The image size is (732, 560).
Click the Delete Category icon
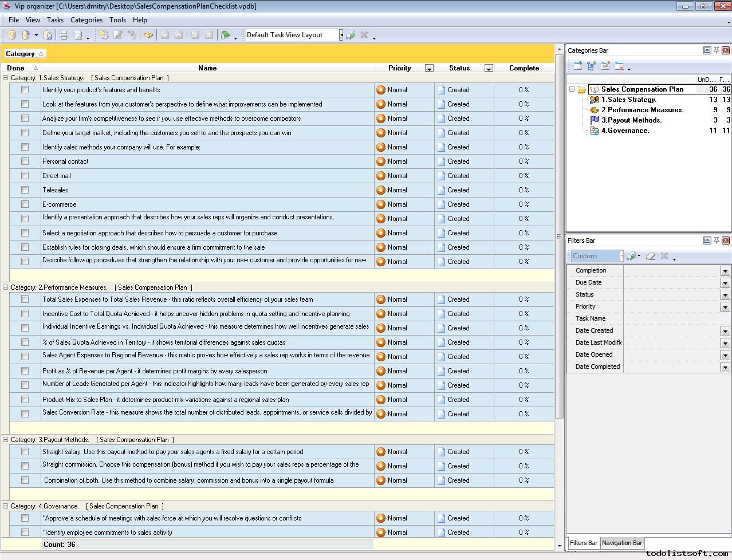[x=619, y=66]
